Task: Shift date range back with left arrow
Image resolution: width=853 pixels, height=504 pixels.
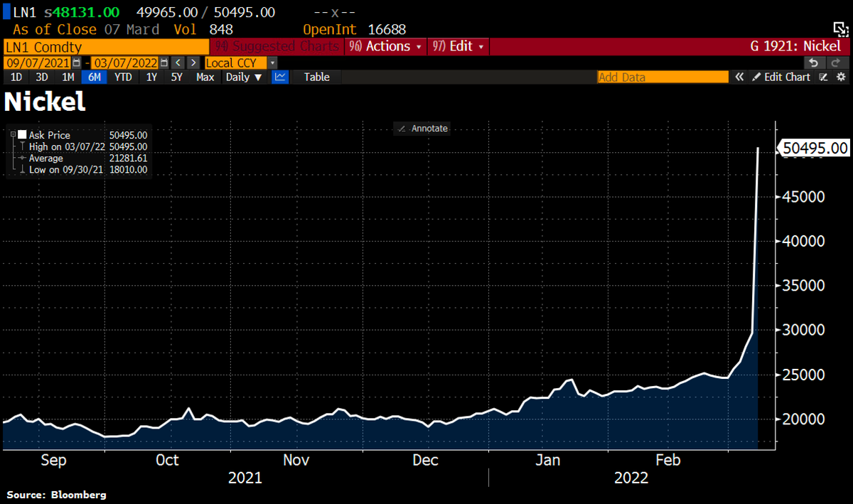Action: point(177,63)
